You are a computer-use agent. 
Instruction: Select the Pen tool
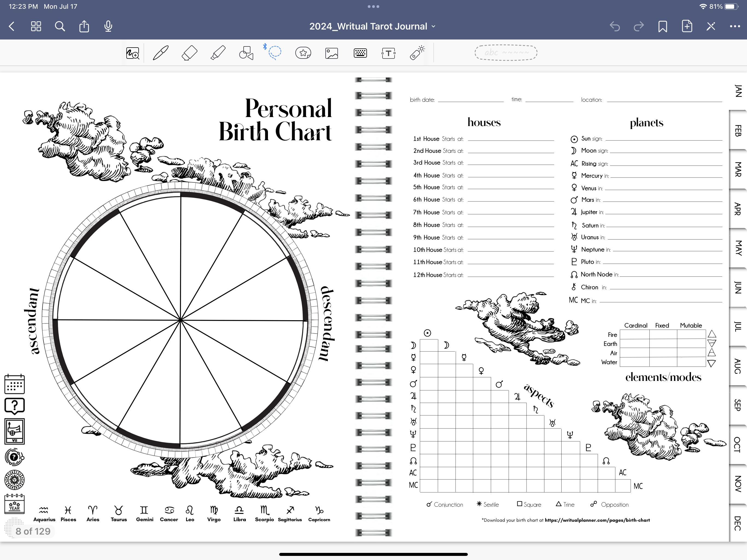(161, 53)
